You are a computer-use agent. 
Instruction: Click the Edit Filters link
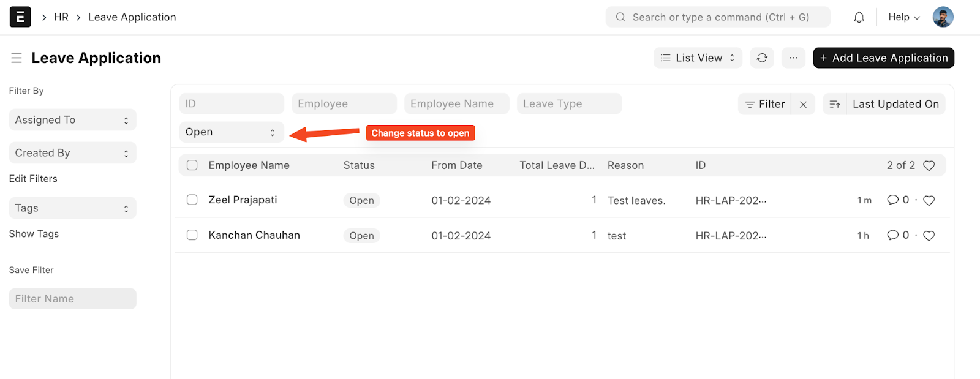33,179
